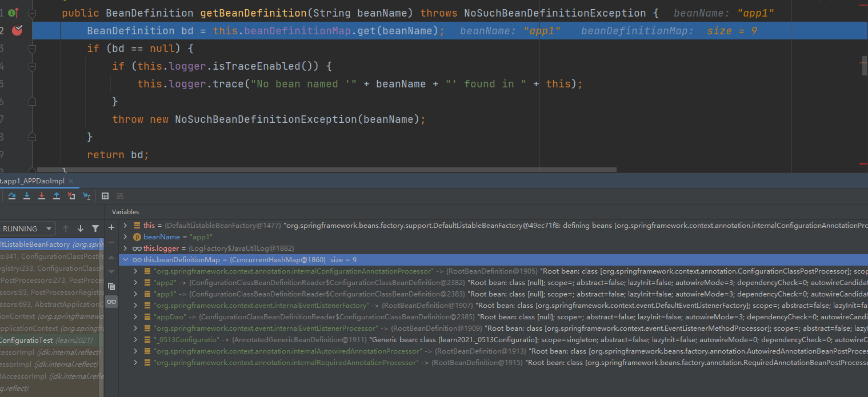The image size is (868, 397).
Task: Open the Evaluate Expression calculator
Action: pyautogui.click(x=105, y=196)
